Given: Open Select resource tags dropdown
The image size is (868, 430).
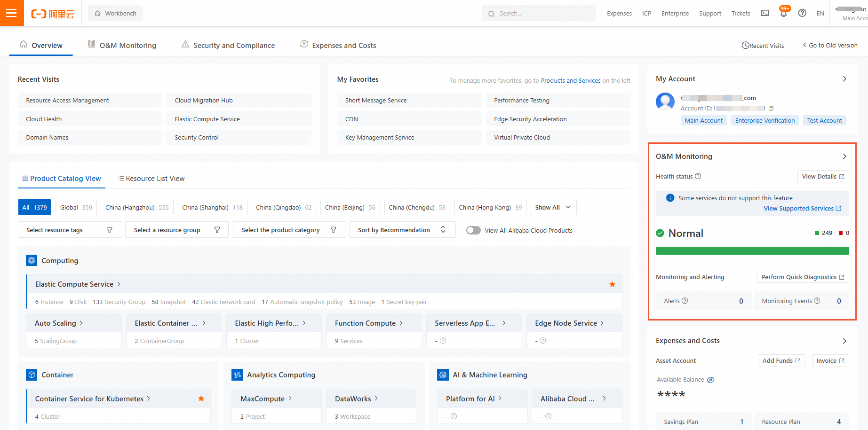Looking at the screenshot, I should point(70,230).
